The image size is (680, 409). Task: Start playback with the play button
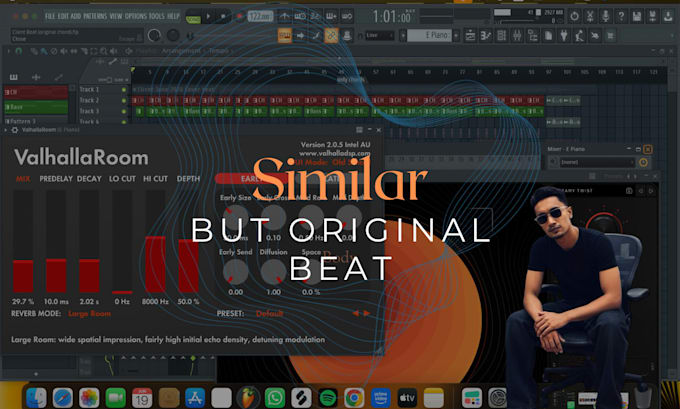pos(209,17)
